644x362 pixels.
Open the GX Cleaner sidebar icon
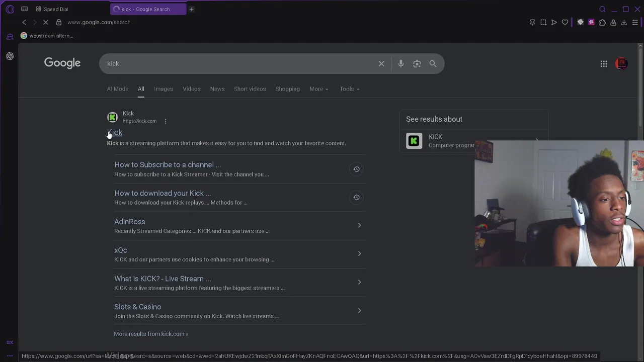10,36
